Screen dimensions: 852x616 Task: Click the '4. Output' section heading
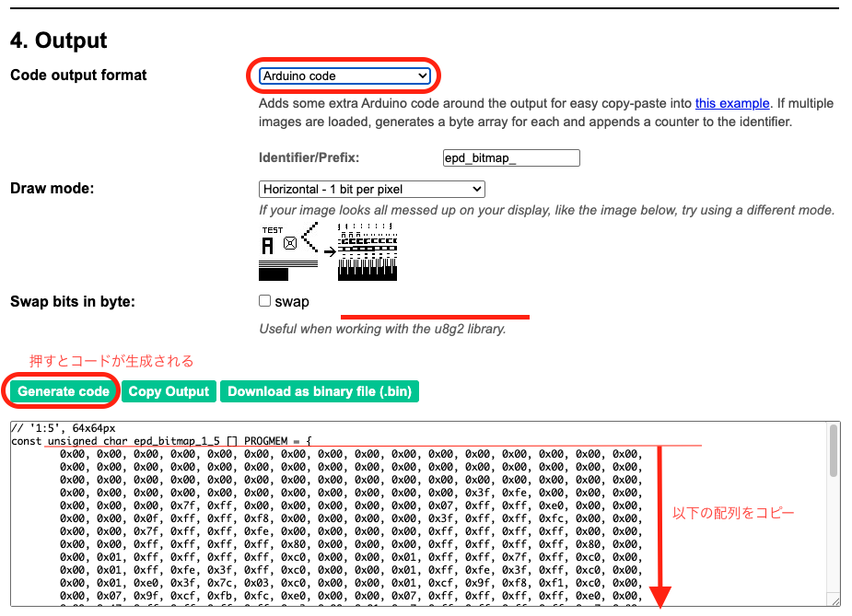59,41
